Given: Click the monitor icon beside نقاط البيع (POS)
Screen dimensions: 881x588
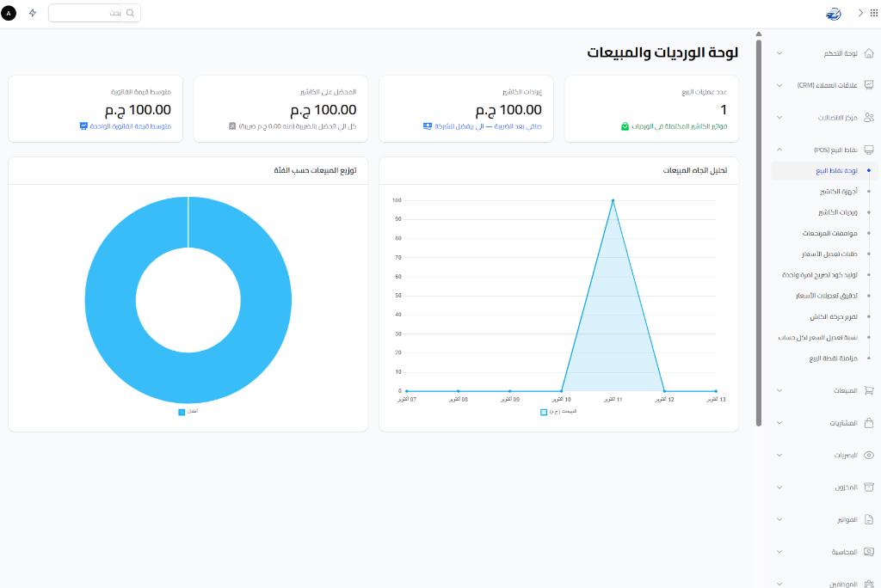Looking at the screenshot, I should [x=869, y=150].
